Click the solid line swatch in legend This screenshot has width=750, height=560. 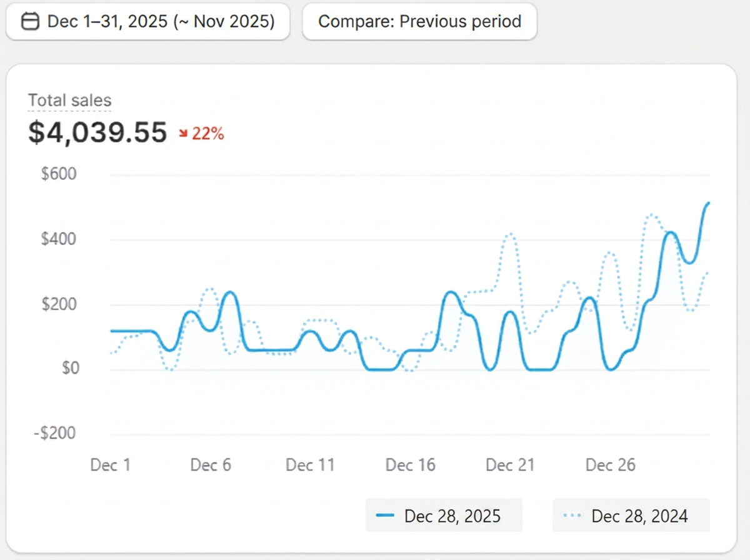(386, 516)
